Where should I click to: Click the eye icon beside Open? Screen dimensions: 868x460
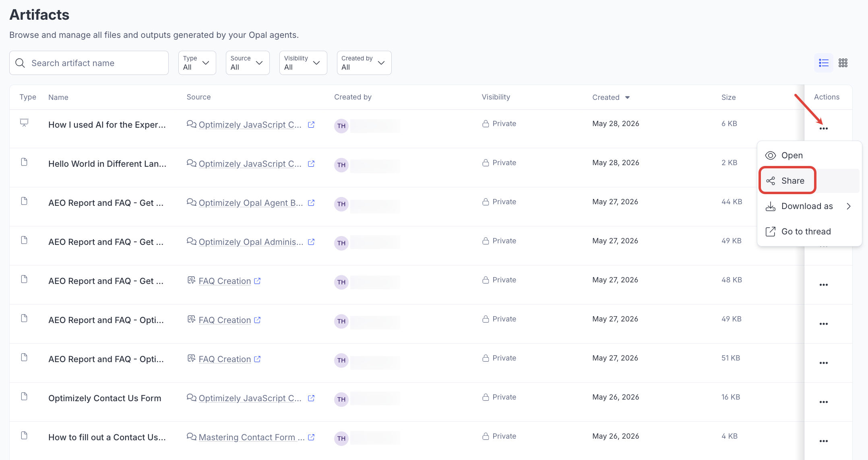[771, 155]
